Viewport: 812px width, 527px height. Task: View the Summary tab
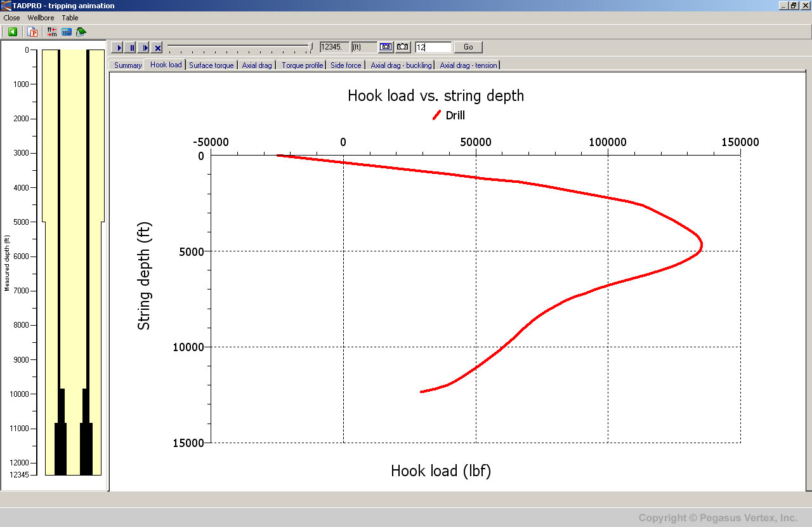pyautogui.click(x=127, y=65)
